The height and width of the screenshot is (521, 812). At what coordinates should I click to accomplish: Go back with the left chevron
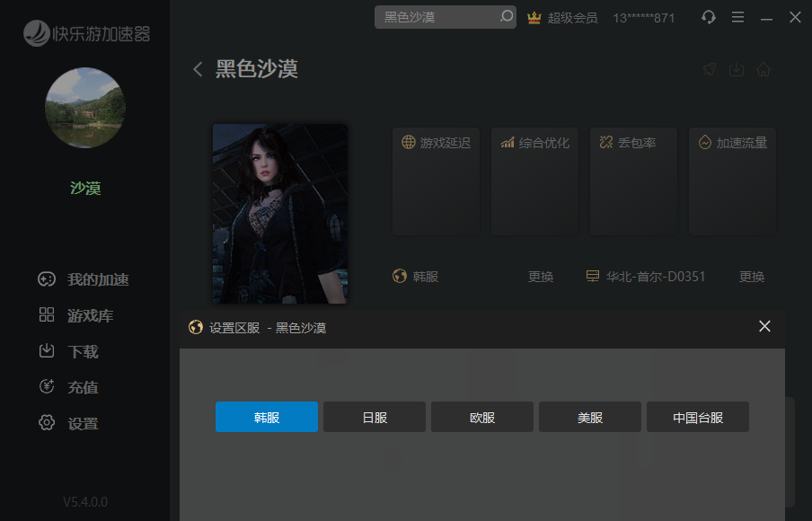[x=198, y=69]
